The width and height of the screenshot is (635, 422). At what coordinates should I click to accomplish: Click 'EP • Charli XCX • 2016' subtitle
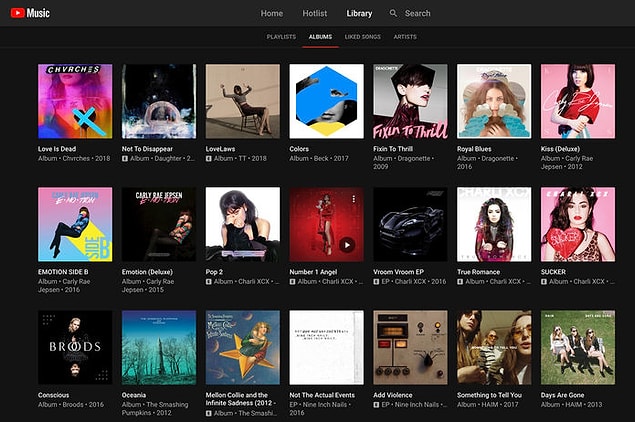click(414, 281)
